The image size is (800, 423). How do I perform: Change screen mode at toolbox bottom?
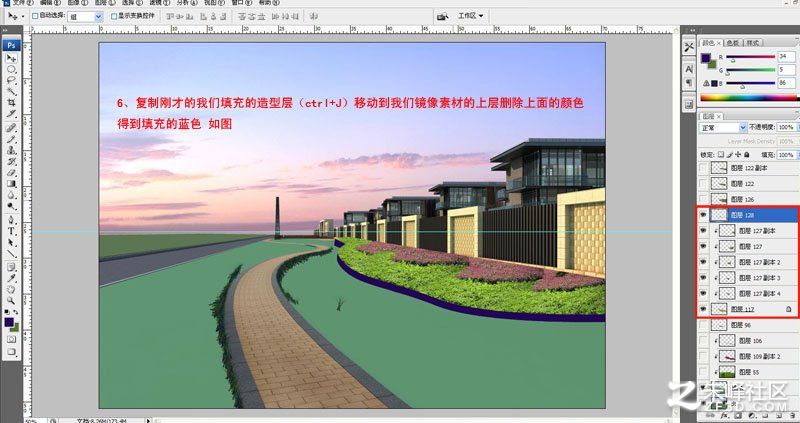tap(11, 352)
